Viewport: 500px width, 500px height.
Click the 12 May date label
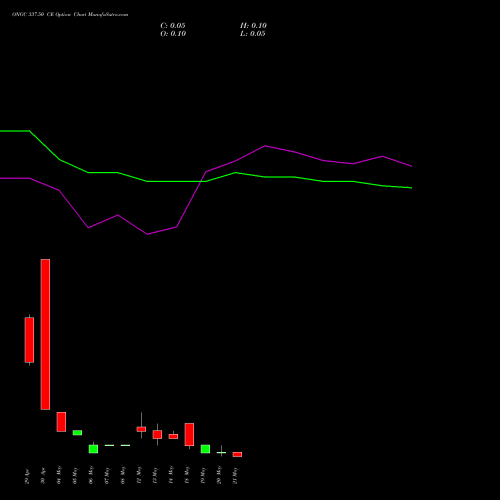click(139, 475)
